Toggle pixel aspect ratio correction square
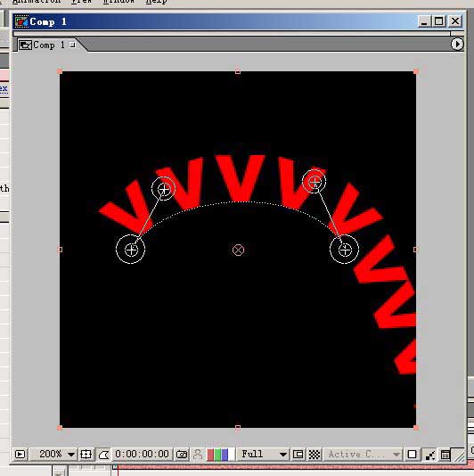The image size is (474, 476). click(x=412, y=455)
